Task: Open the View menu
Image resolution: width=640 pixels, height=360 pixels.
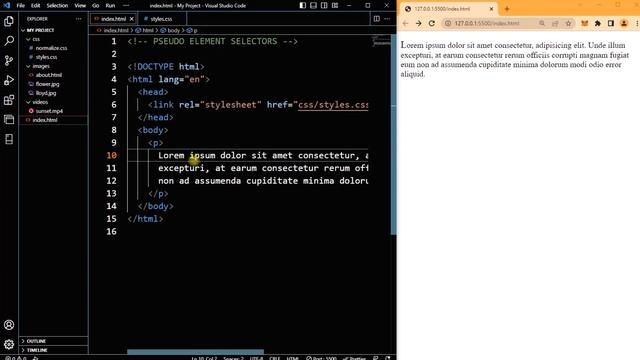Action: point(80,6)
